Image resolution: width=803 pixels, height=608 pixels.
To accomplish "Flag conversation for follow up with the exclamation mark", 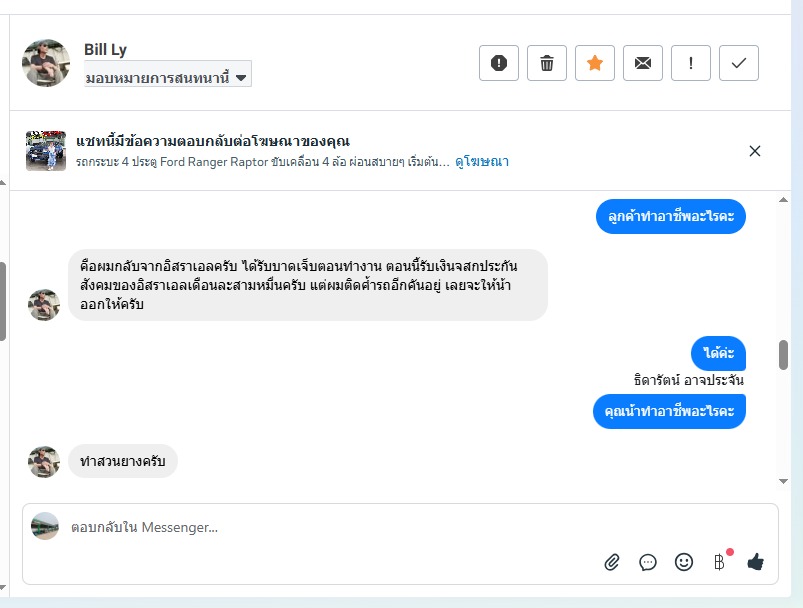I will (691, 63).
